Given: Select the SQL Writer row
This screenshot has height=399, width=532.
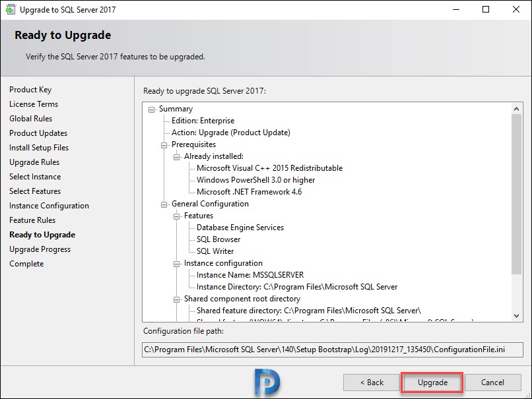Looking at the screenshot, I should click(215, 251).
